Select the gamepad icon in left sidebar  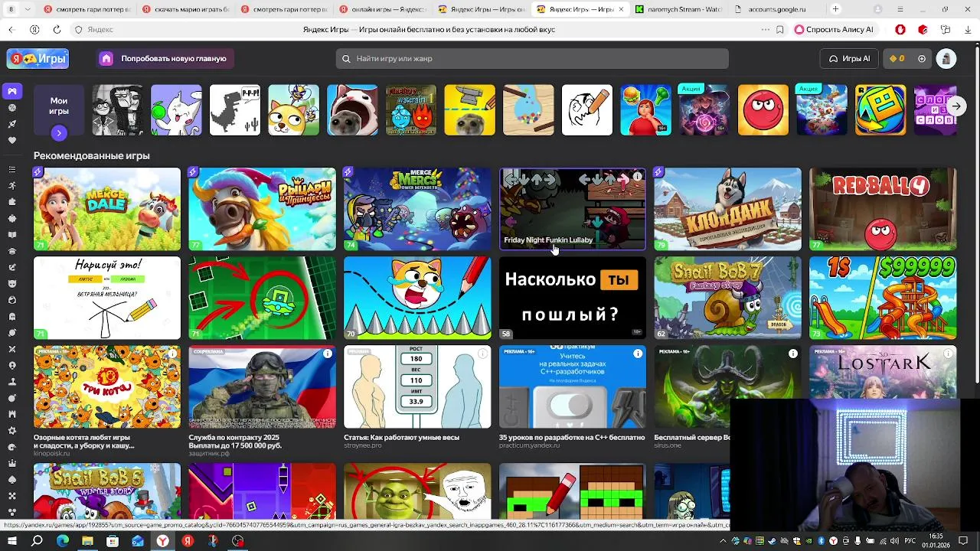tap(11, 91)
